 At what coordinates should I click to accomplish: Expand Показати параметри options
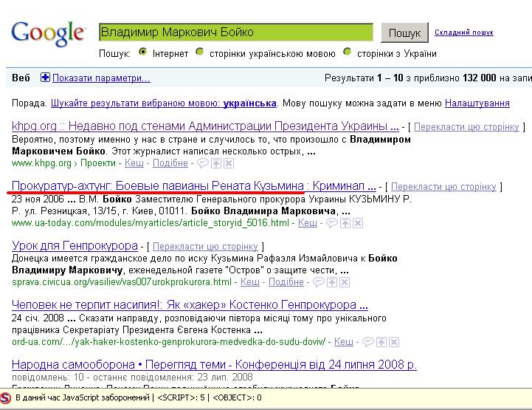[101, 78]
